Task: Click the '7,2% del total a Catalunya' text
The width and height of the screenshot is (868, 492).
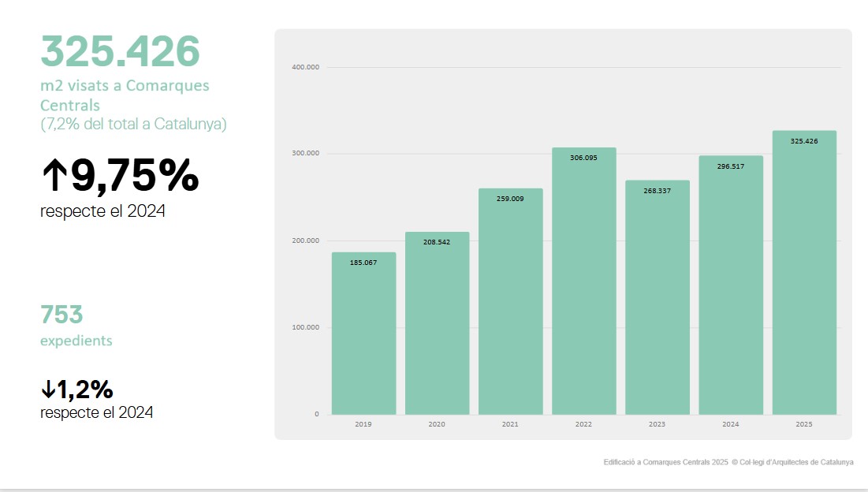Action: click(133, 124)
